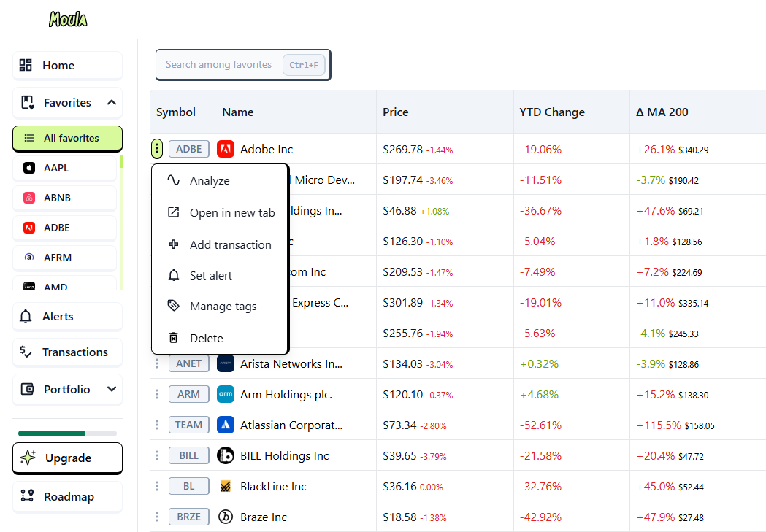Viewport: 766px width, 532px height.
Task: Focus the Search among favorites field
Action: pos(242,64)
